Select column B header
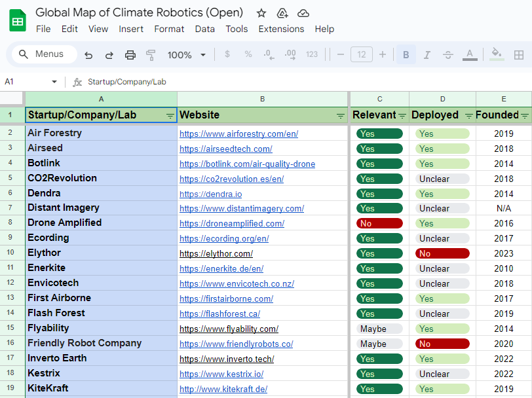 point(262,99)
